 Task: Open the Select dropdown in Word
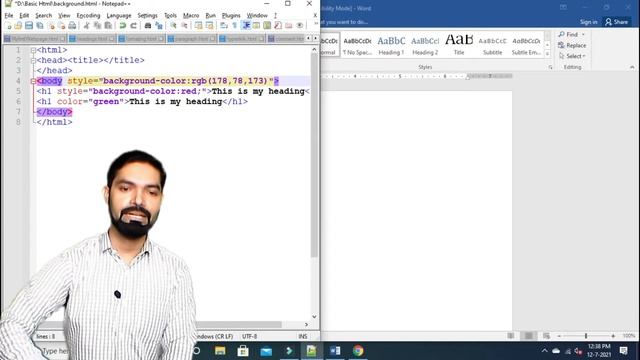point(572,56)
